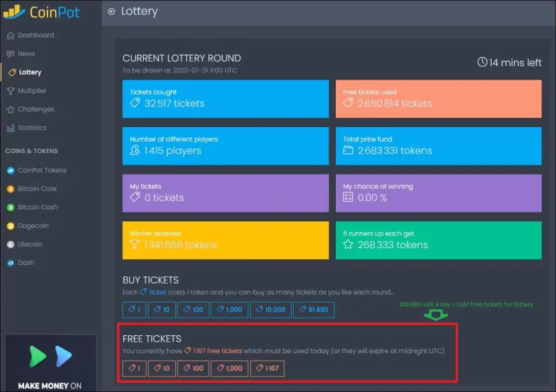Open the Dashboard menu item

click(x=36, y=35)
